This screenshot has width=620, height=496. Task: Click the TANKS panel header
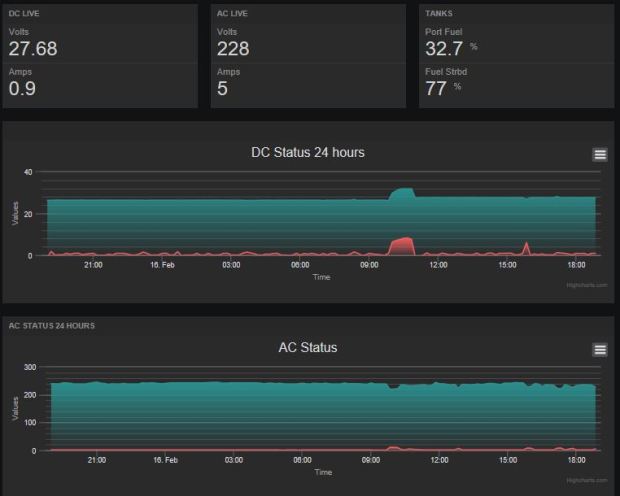click(437, 14)
